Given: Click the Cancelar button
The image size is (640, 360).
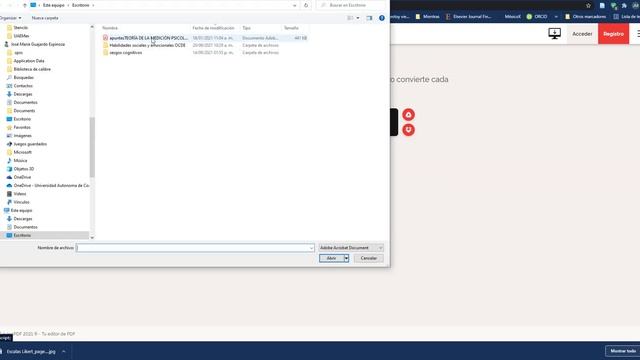Looking at the screenshot, I should pyautogui.click(x=369, y=258).
